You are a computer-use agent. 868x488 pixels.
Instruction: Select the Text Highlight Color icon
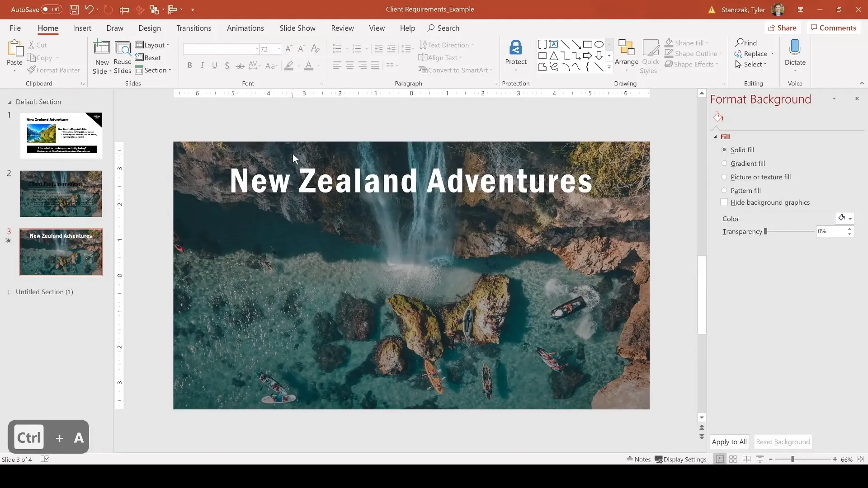coord(290,66)
